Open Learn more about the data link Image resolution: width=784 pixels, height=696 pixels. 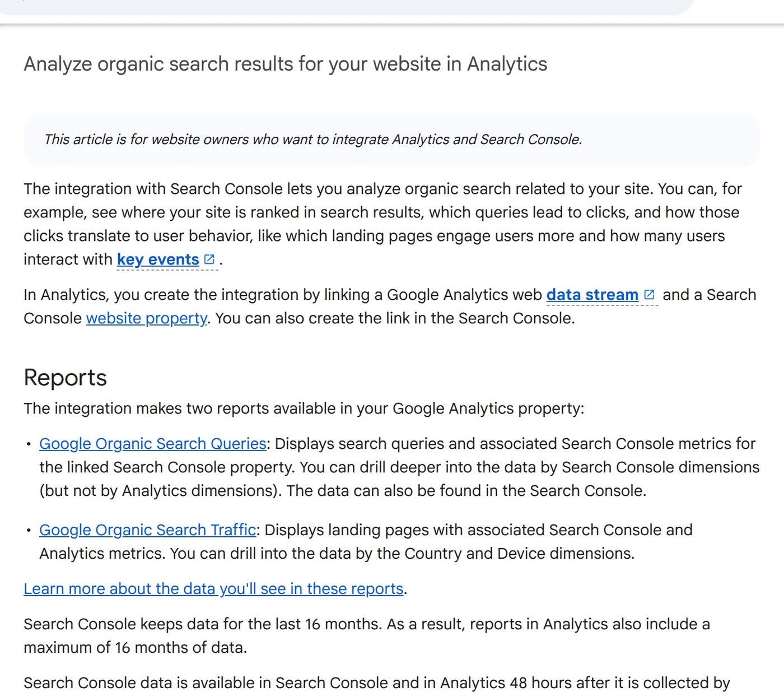[213, 589]
